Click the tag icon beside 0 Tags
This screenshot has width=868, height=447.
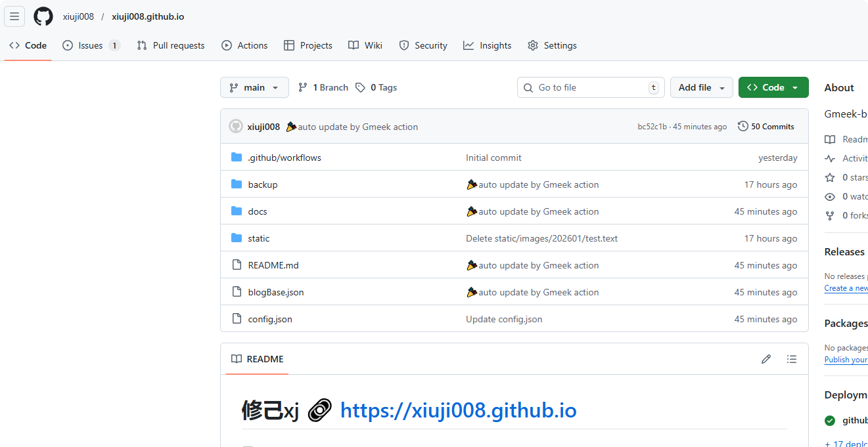[x=360, y=87]
